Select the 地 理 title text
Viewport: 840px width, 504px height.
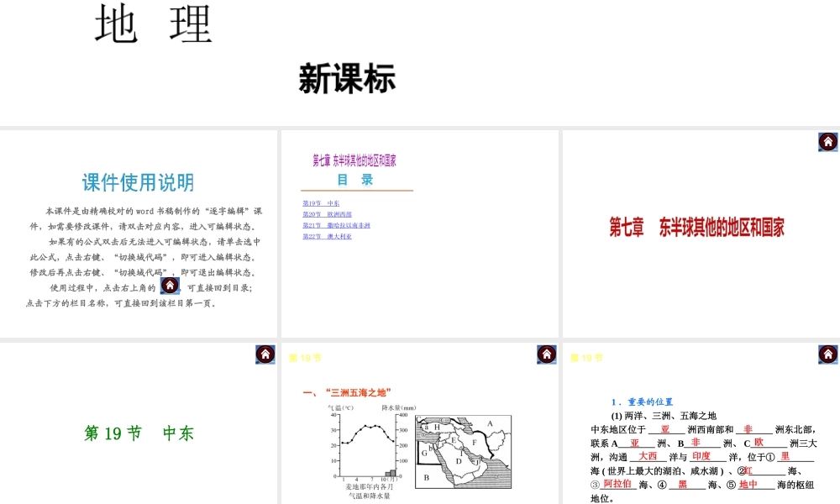click(x=155, y=24)
